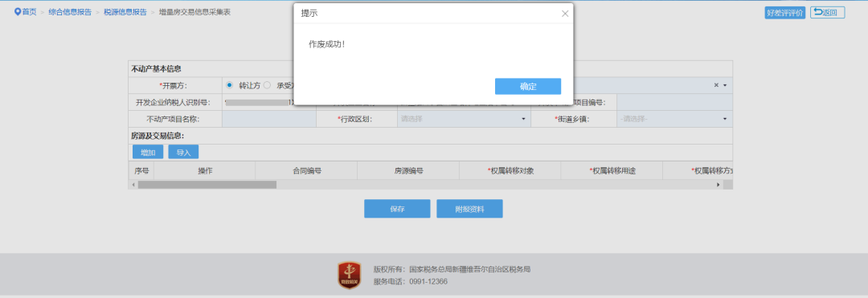
Task: Open the 街道乡镇 dropdown
Action: [x=674, y=119]
